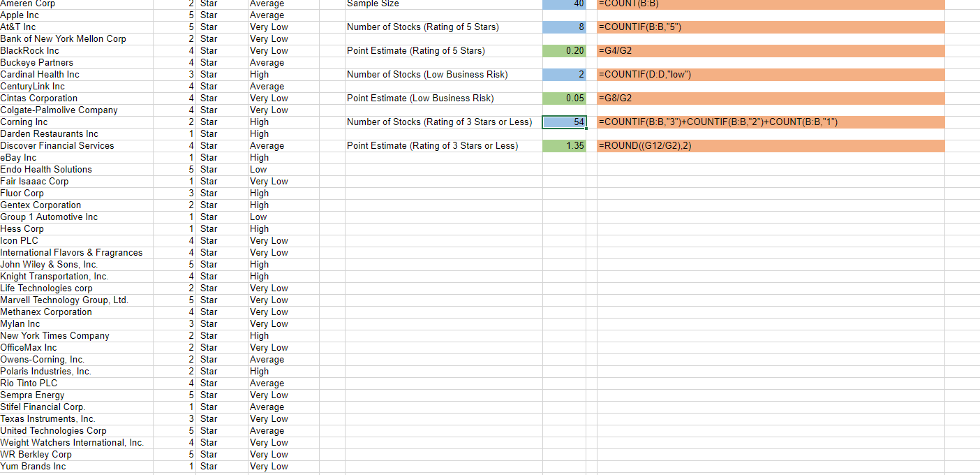The height and width of the screenshot is (475, 980).
Task: Click the highlighted cell showing 54
Action: click(564, 122)
